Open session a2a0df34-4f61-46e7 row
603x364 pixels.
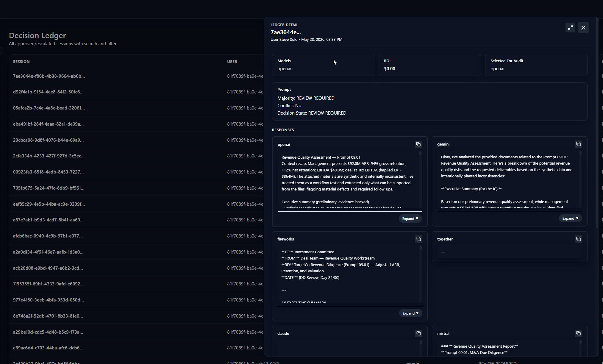point(136,252)
